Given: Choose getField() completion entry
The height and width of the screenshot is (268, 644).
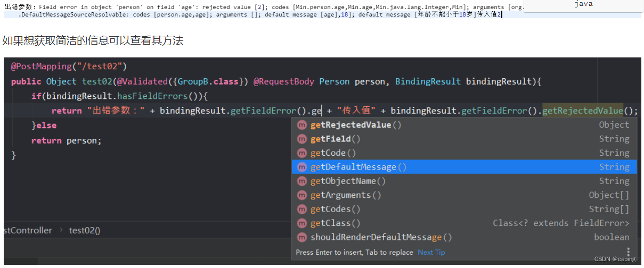Looking at the screenshot, I should 464,139.
